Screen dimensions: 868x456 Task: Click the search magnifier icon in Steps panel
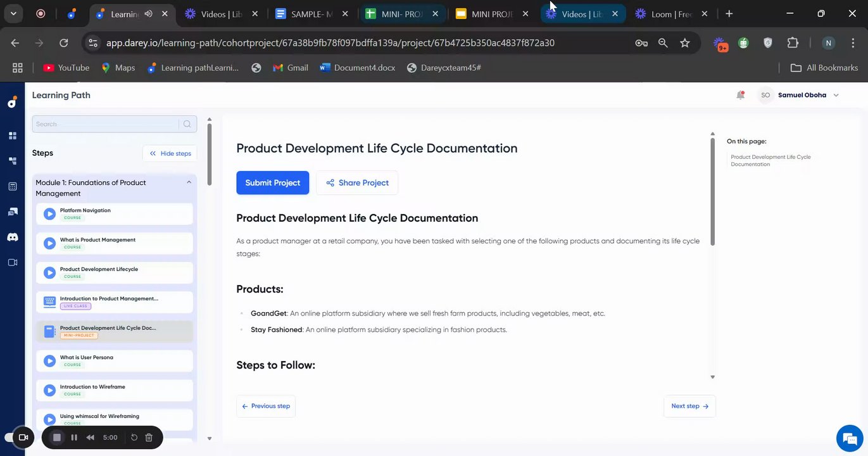pyautogui.click(x=187, y=124)
